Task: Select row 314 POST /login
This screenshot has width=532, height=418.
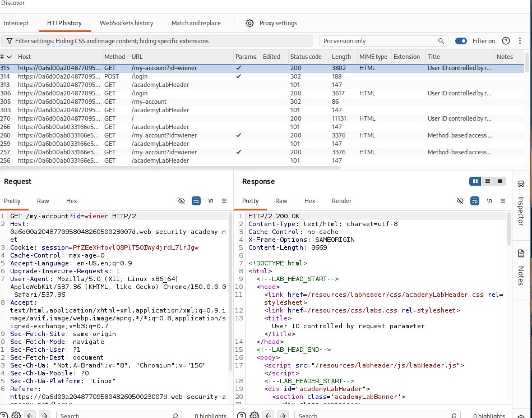Action: point(262,76)
